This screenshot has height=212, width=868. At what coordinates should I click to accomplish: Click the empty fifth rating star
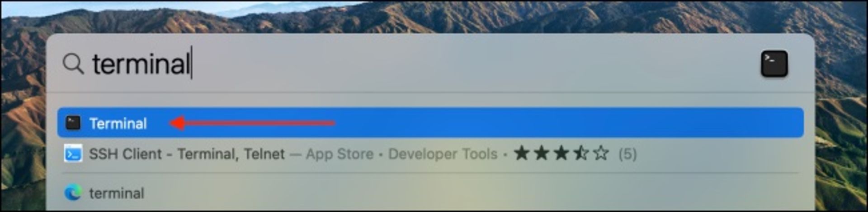pyautogui.click(x=601, y=153)
